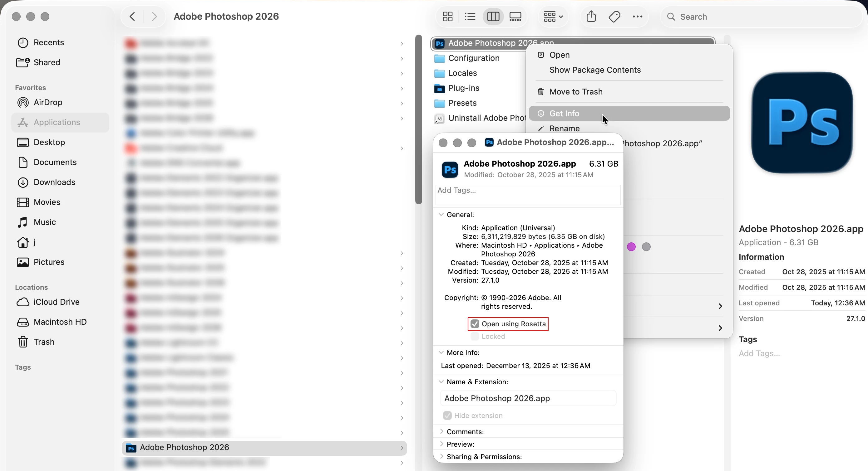Screen dimensions: 868x471
Task: Click the Share toolbar icon
Action: coord(591,17)
